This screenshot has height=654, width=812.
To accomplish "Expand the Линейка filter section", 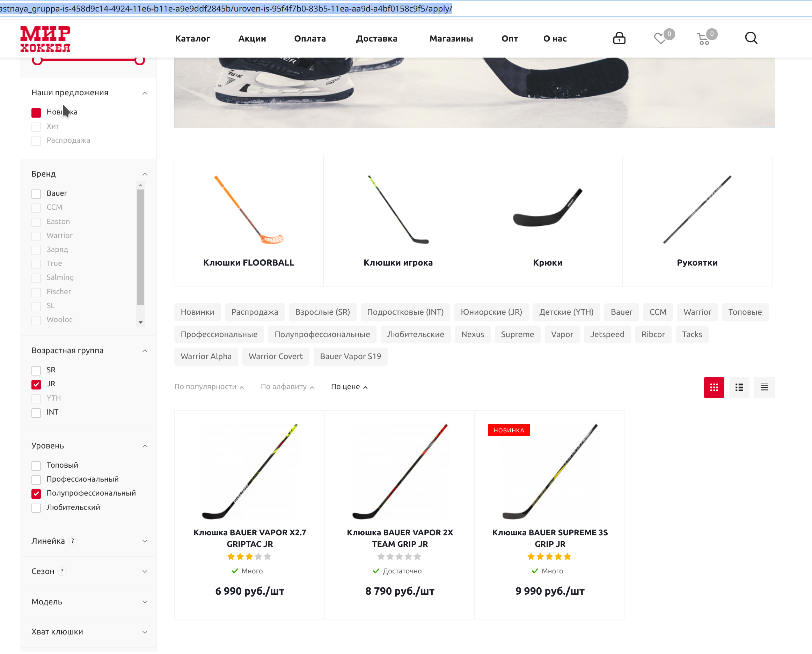I will pyautogui.click(x=89, y=541).
